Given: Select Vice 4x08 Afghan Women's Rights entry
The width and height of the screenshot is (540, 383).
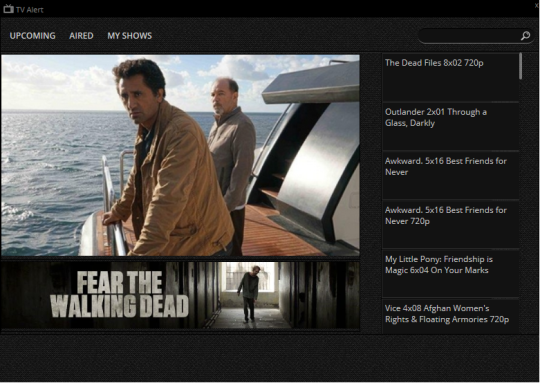Looking at the screenshot, I should point(450,316).
